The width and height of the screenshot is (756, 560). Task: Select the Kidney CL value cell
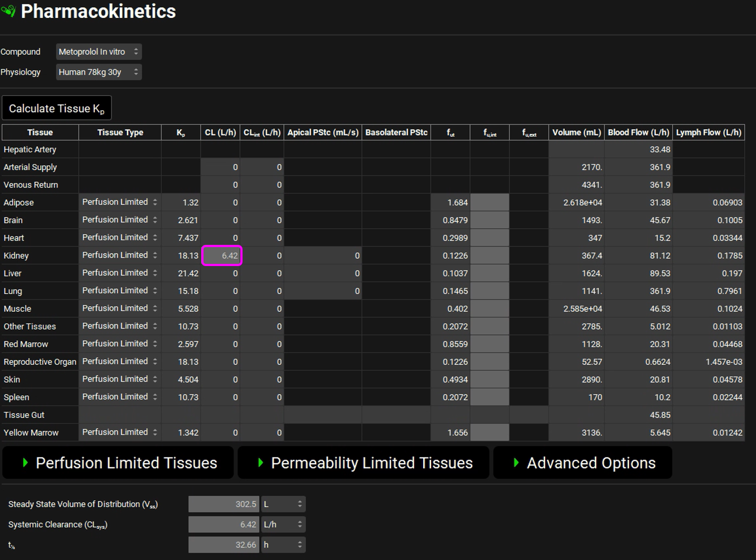click(x=221, y=255)
